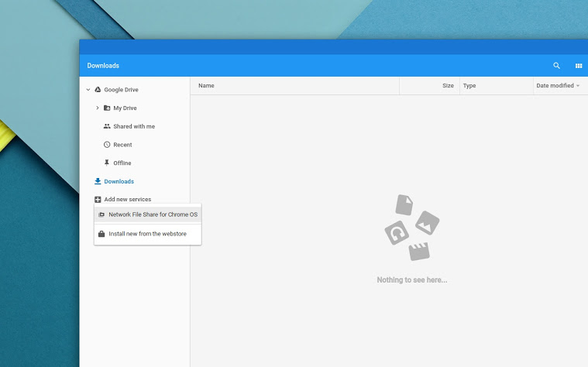Click the Downloads title in header
Viewport: 588px width, 367px height.
(103, 66)
